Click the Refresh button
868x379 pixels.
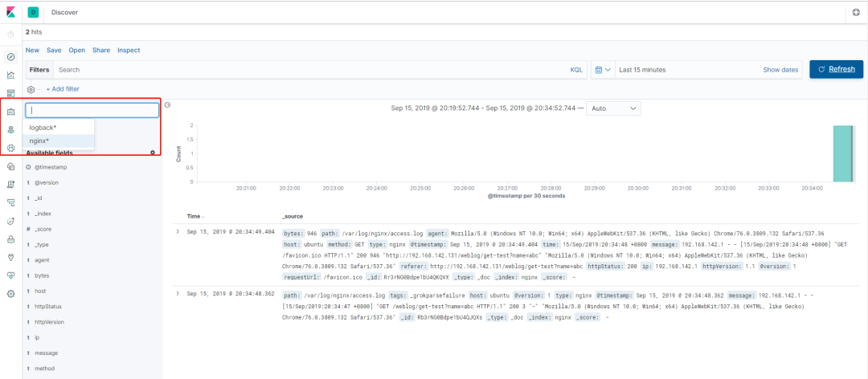[836, 69]
